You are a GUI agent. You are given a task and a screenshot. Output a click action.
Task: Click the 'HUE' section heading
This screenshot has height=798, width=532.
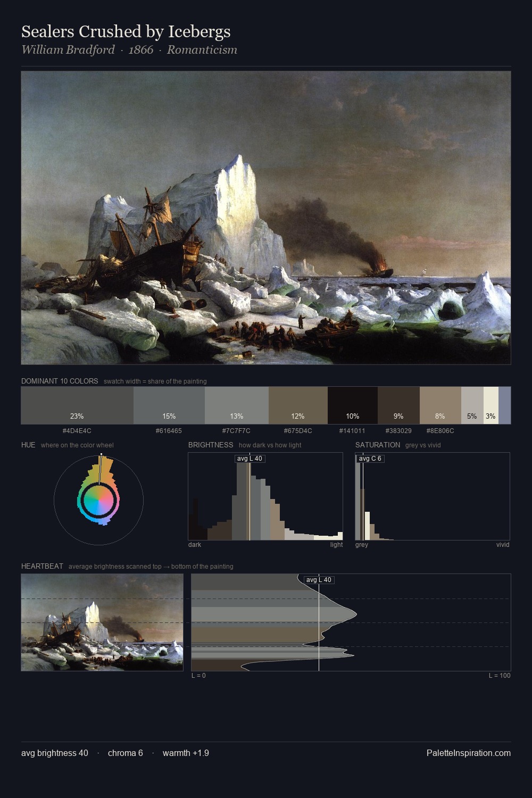28,445
